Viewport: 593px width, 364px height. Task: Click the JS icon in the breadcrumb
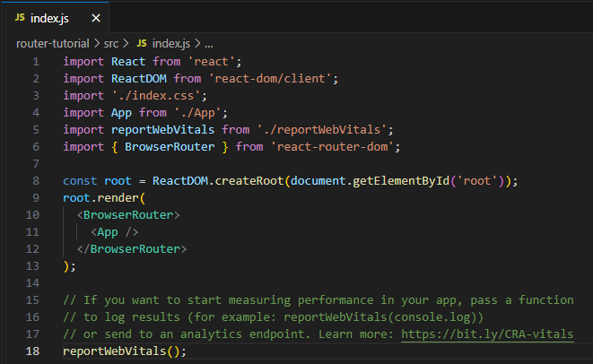pos(142,43)
